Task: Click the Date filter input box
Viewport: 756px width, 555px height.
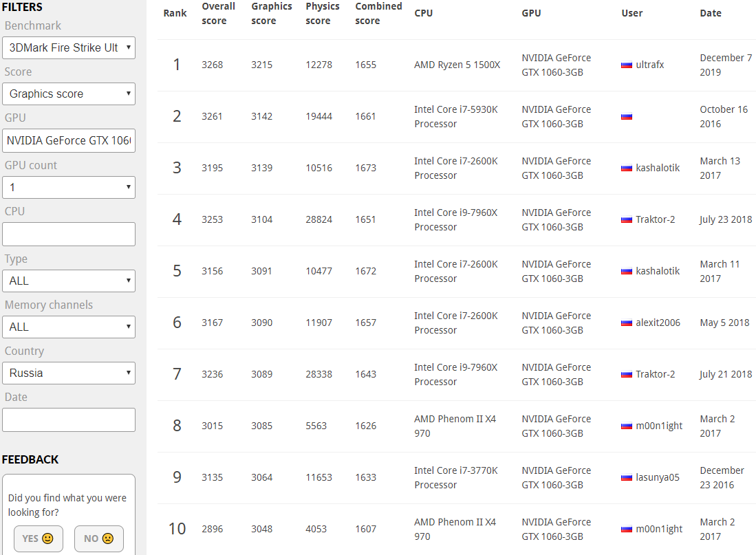Action: click(x=69, y=420)
